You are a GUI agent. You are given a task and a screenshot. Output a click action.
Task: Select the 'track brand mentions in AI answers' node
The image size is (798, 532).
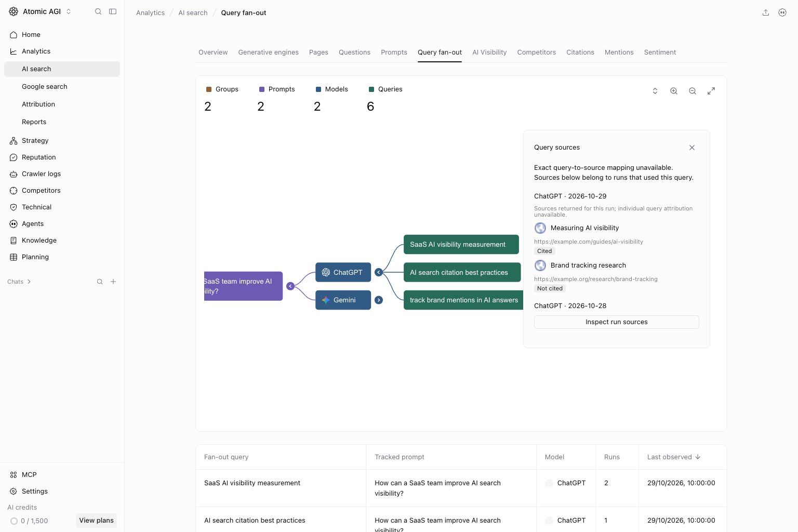[463, 300]
